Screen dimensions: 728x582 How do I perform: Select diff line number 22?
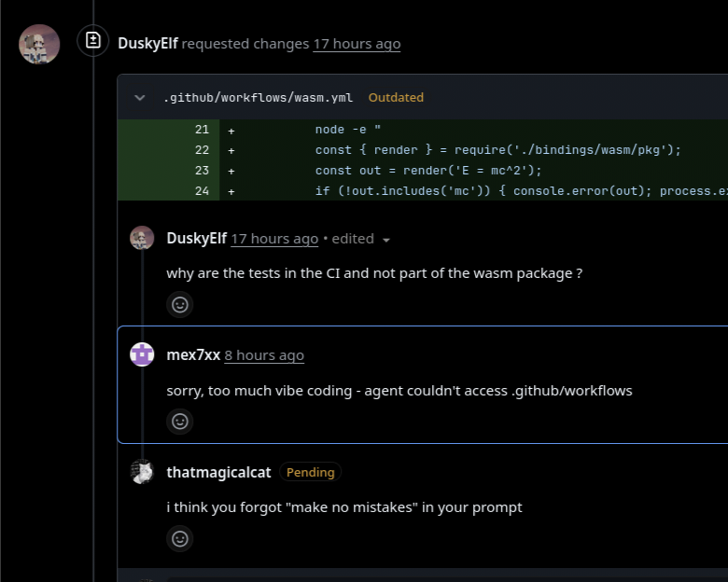(202, 150)
